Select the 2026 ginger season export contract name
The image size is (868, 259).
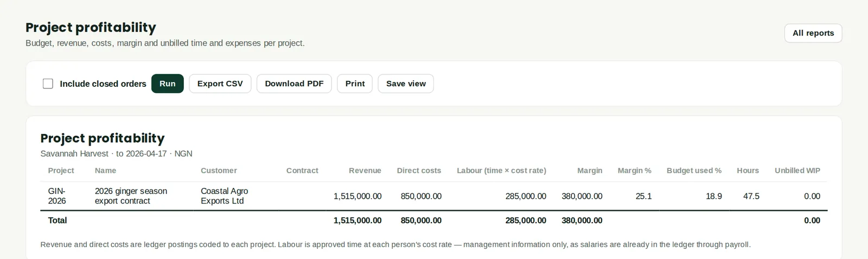[131, 196]
